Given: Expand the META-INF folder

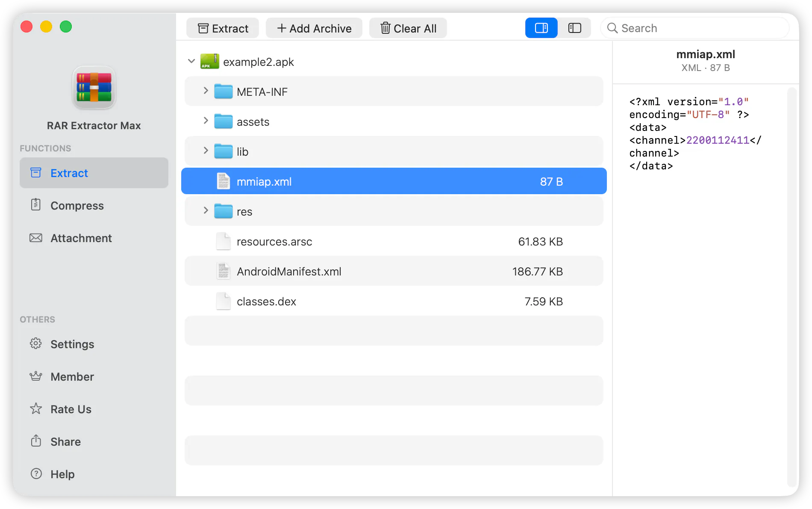Looking at the screenshot, I should [206, 91].
